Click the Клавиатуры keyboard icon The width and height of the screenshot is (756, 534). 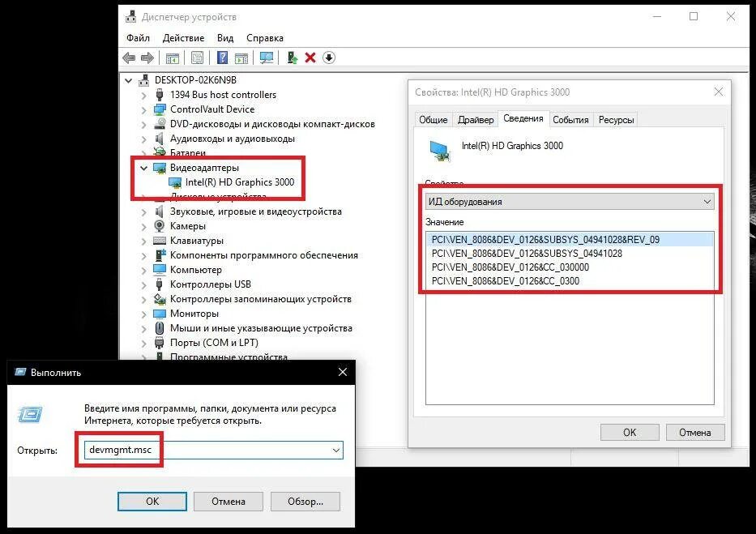pos(160,241)
